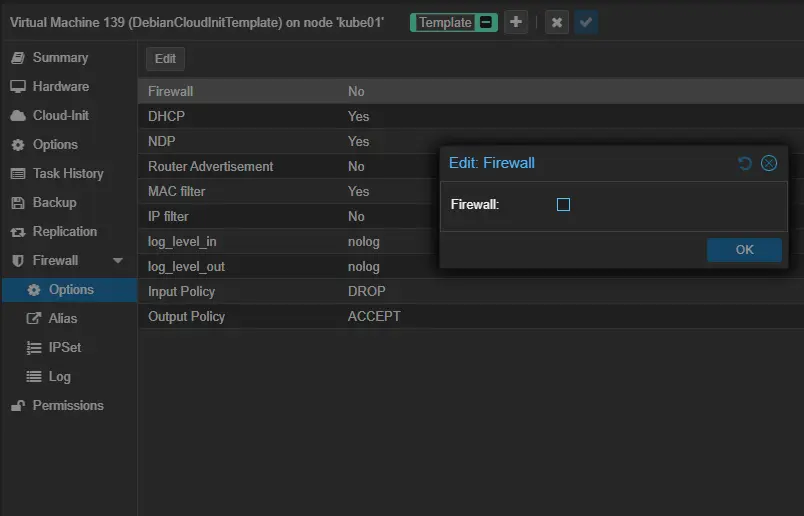Select the firewall Alias item

click(x=62, y=319)
